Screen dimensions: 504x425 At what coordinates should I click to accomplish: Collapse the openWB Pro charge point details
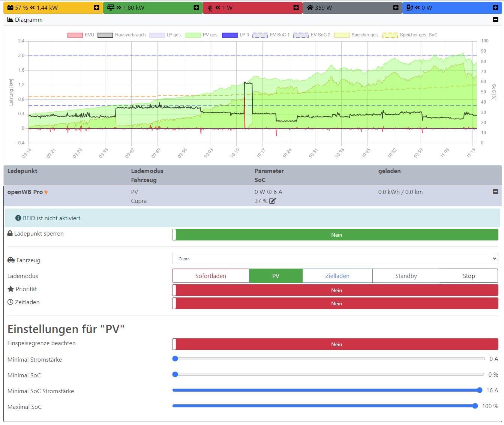click(495, 192)
